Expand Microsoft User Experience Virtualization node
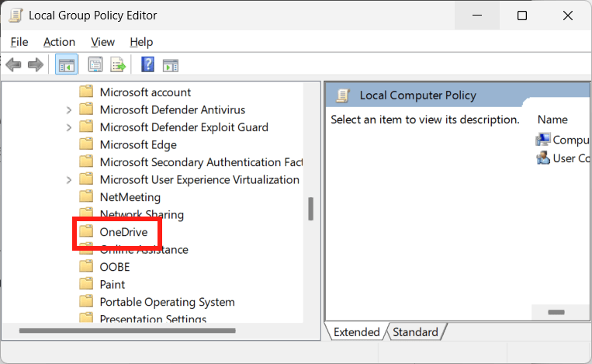 (x=70, y=180)
